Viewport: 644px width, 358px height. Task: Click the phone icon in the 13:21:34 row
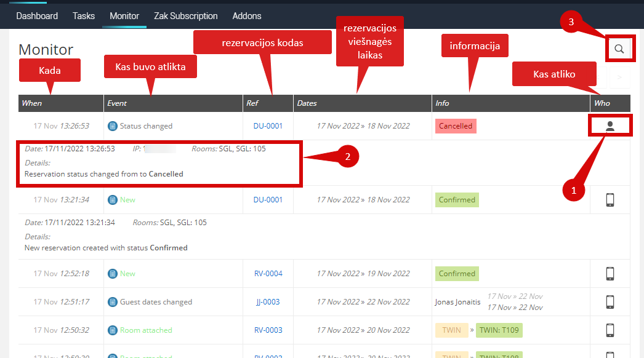coord(610,200)
